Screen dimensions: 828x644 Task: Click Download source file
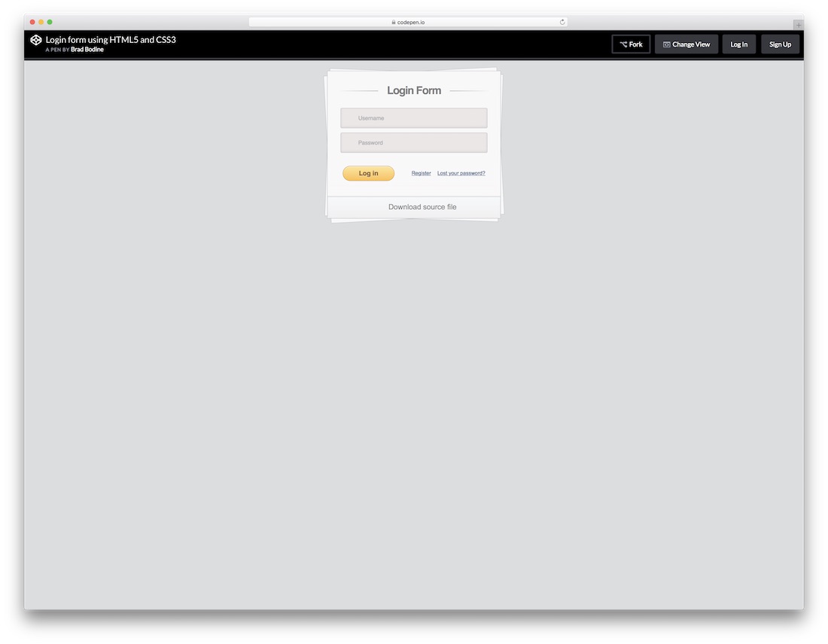tap(422, 206)
